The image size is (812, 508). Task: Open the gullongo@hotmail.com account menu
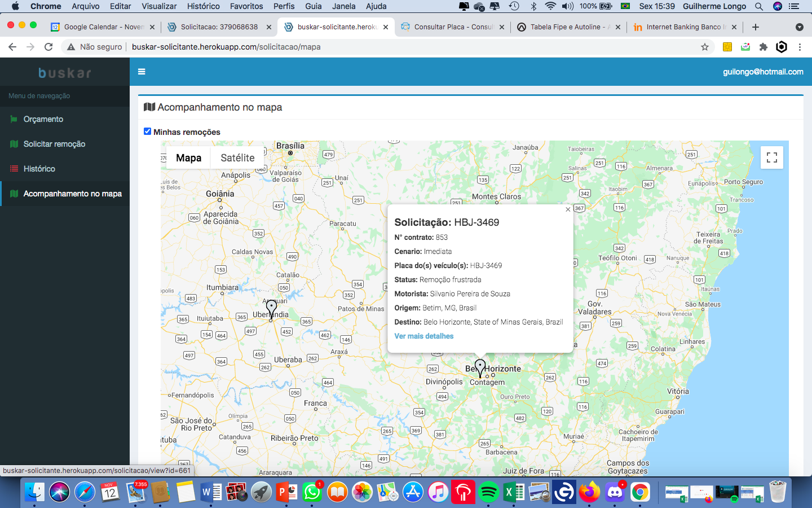tap(763, 72)
